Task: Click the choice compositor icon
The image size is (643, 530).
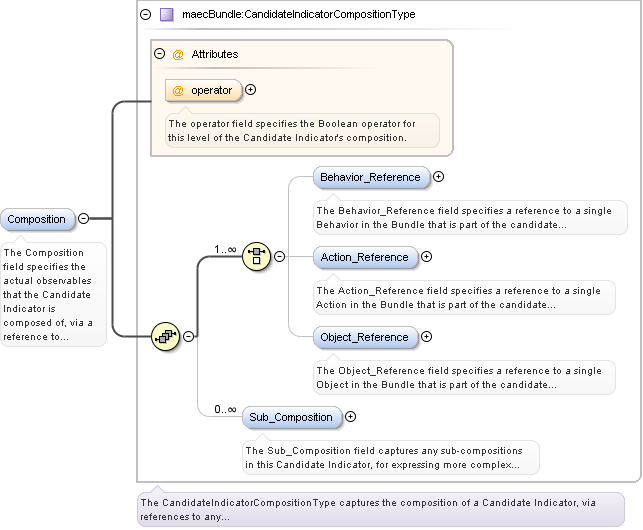Action: 257,257
